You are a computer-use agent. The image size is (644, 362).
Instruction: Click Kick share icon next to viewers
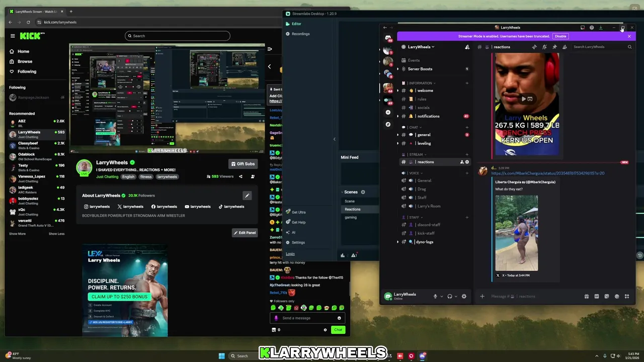[240, 176]
